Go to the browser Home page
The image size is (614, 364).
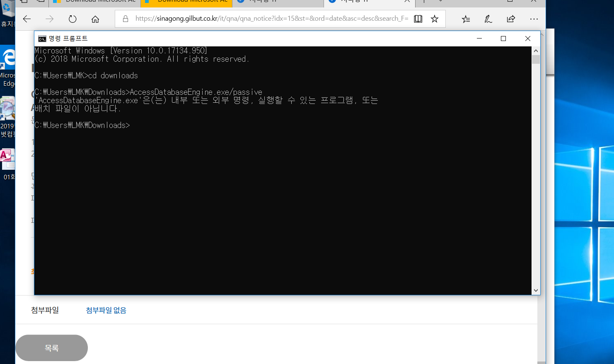click(x=95, y=19)
